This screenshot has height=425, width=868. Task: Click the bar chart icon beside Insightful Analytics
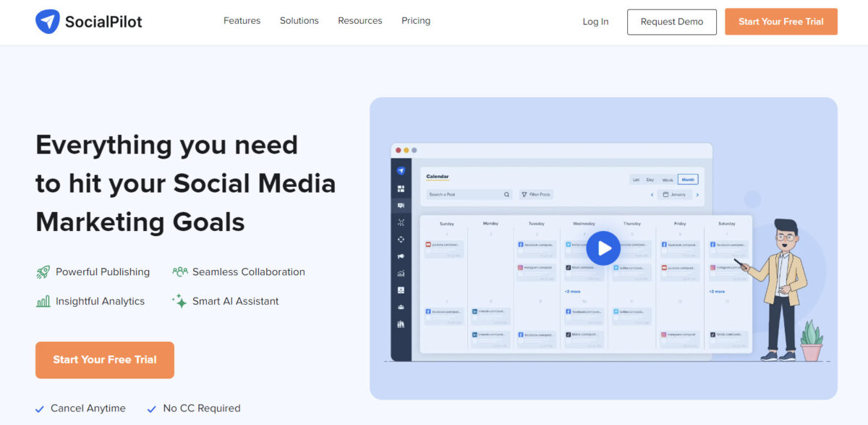[x=43, y=301]
